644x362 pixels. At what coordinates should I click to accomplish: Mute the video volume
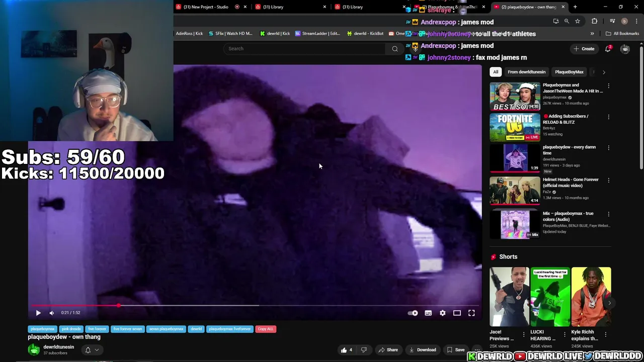pos(51,313)
